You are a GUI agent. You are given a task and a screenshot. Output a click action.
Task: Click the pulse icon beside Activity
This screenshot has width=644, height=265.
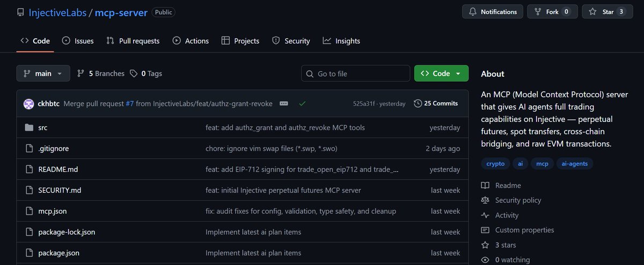pos(485,215)
